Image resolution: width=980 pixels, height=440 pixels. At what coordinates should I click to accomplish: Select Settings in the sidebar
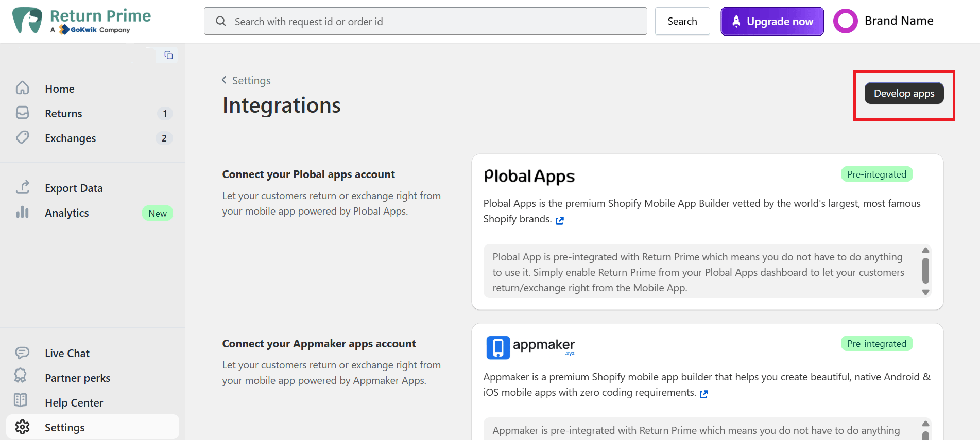[93, 427]
